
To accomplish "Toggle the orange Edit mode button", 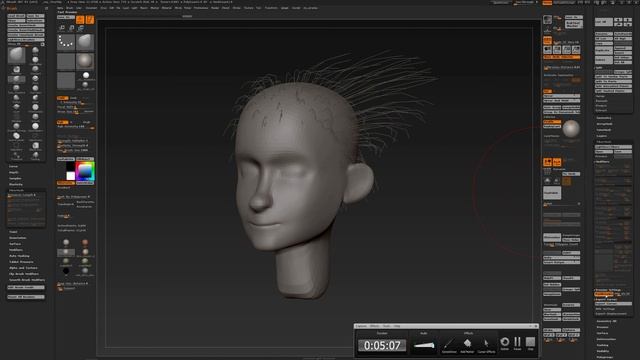I will [x=80, y=19].
